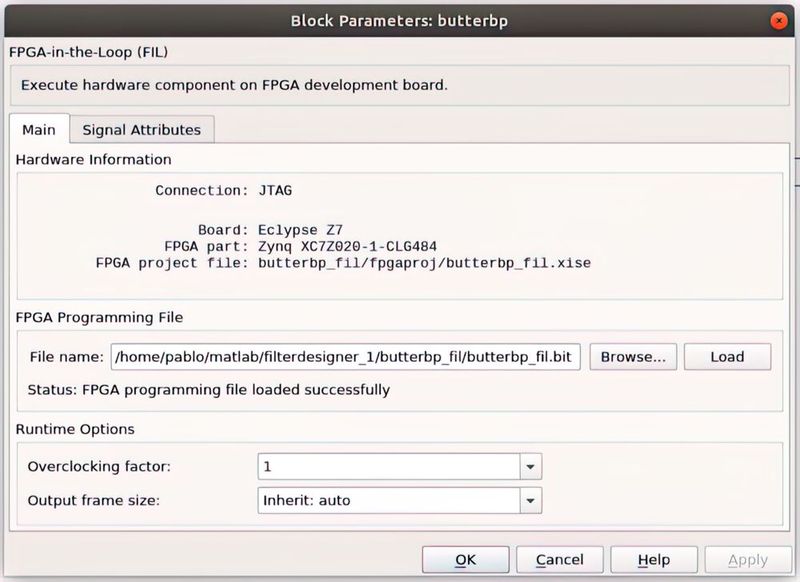
Task: Load the butterbp_fil.bit bitstream
Action: point(727,357)
